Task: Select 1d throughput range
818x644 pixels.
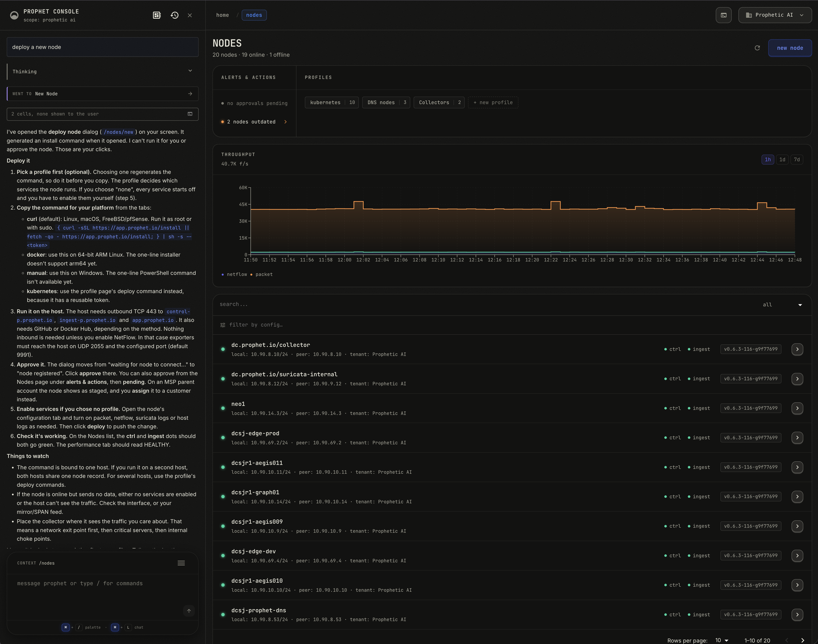Action: 782,160
